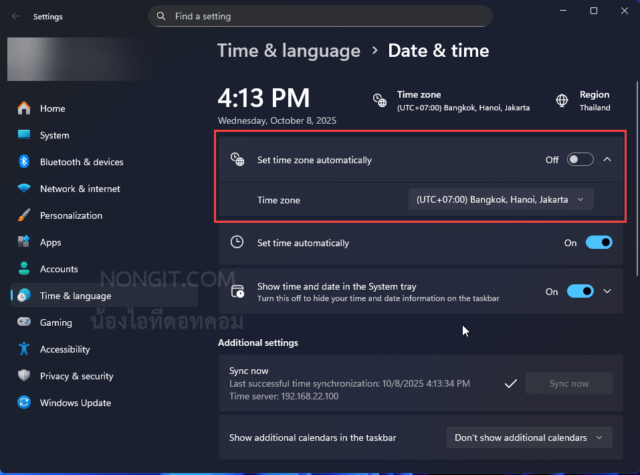The height and width of the screenshot is (475, 640).
Task: Click the Home house icon in sidebar
Action: [x=24, y=108]
